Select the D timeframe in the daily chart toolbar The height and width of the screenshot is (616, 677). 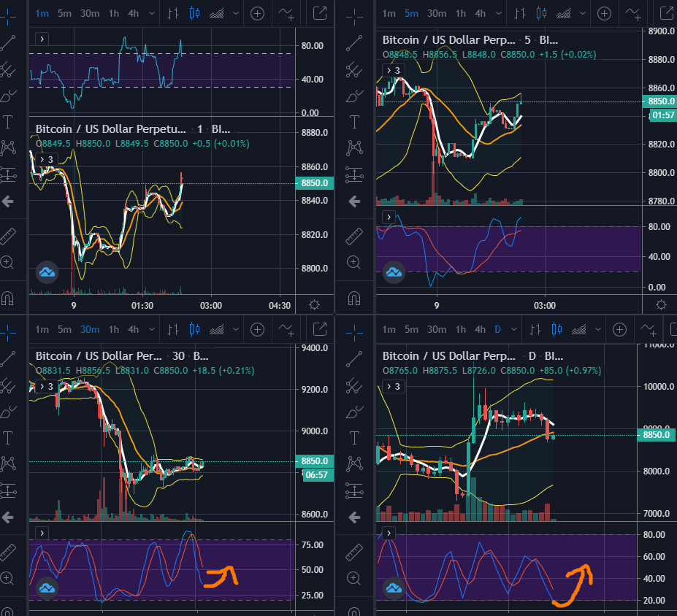point(498,330)
